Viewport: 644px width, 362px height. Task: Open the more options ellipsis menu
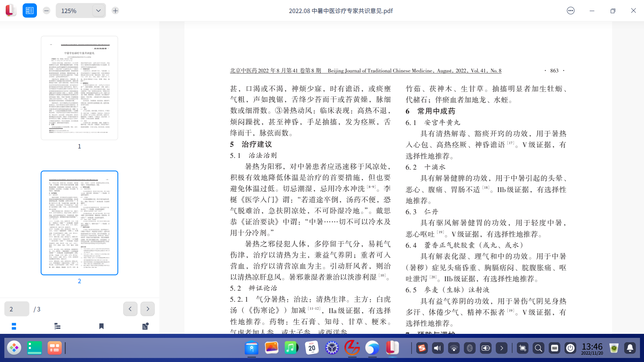570,11
